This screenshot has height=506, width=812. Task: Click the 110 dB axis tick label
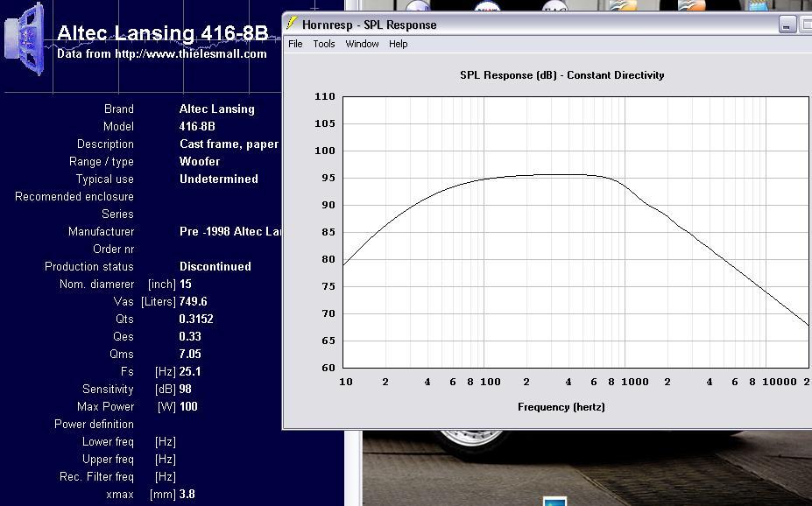[325, 97]
